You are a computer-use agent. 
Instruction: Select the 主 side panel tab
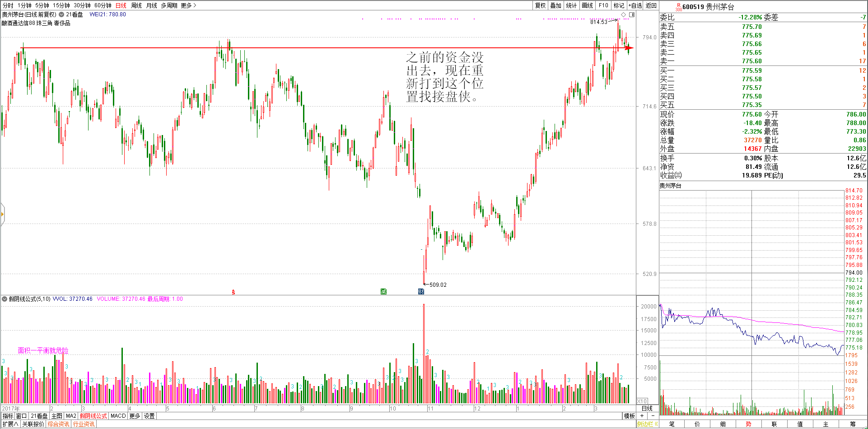(826, 424)
